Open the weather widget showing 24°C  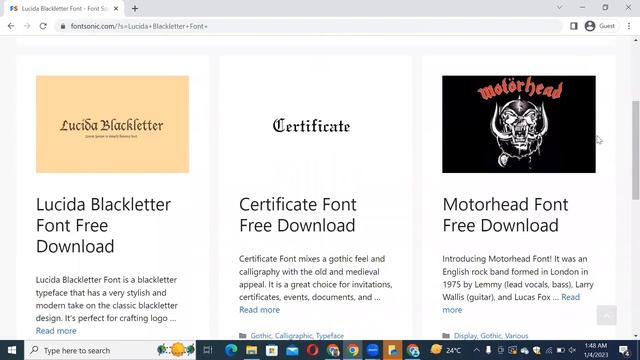click(x=446, y=350)
